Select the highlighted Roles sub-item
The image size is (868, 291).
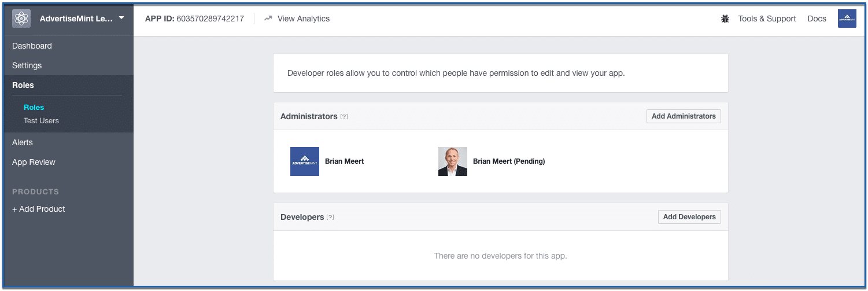pos(34,107)
